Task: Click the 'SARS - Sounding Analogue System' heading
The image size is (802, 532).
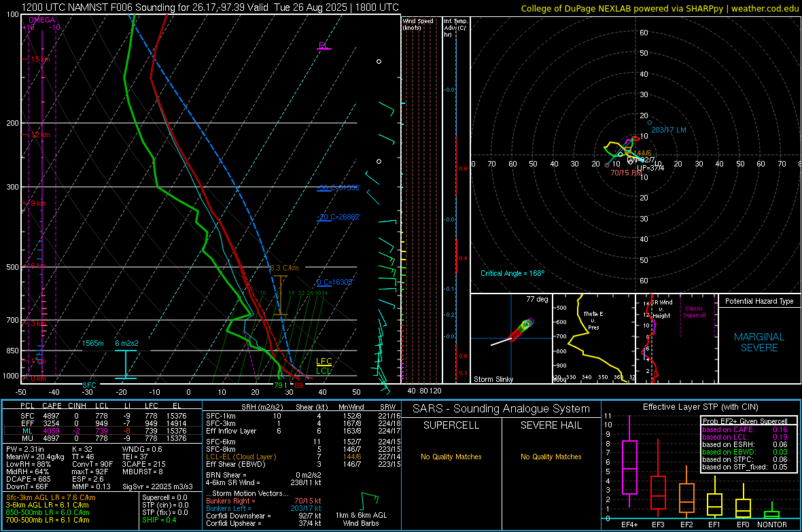Action: (501, 409)
